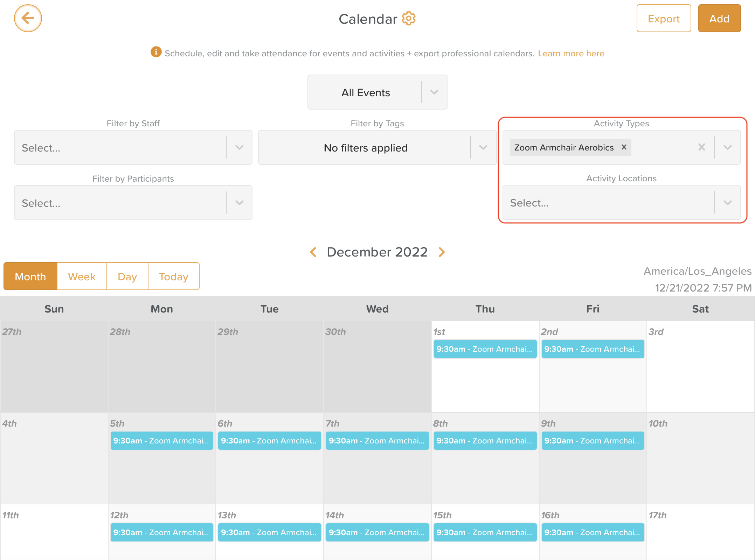
Task: Switch to Day view
Action: coord(127,276)
